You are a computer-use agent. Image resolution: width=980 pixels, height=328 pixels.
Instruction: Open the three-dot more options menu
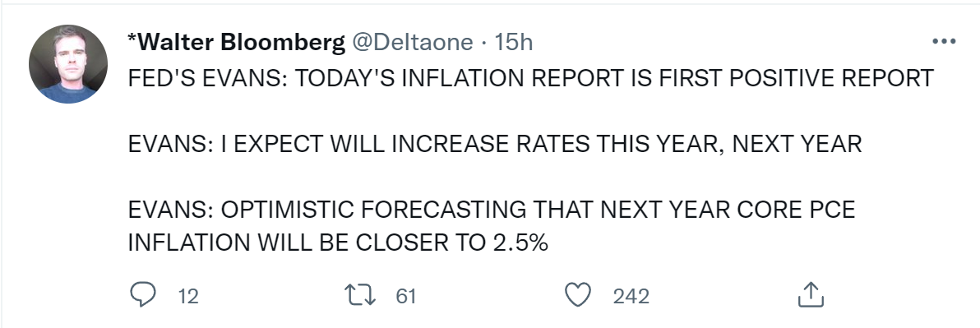click(x=944, y=42)
